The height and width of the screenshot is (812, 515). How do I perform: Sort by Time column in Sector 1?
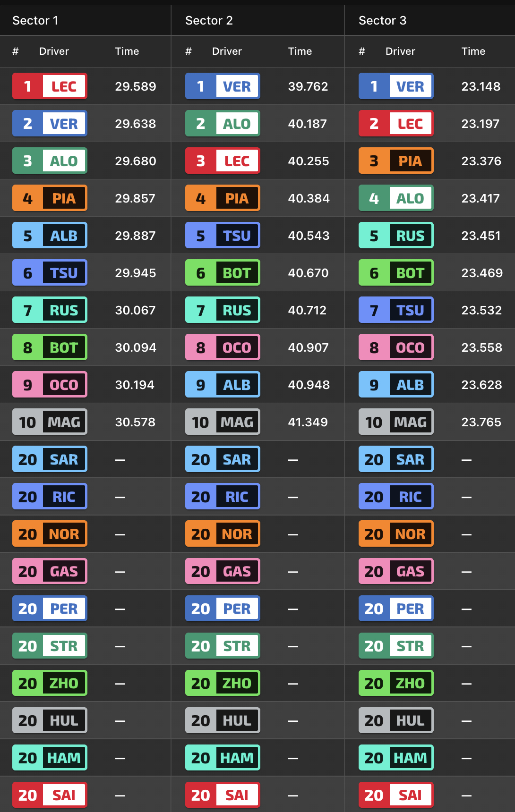tap(127, 51)
